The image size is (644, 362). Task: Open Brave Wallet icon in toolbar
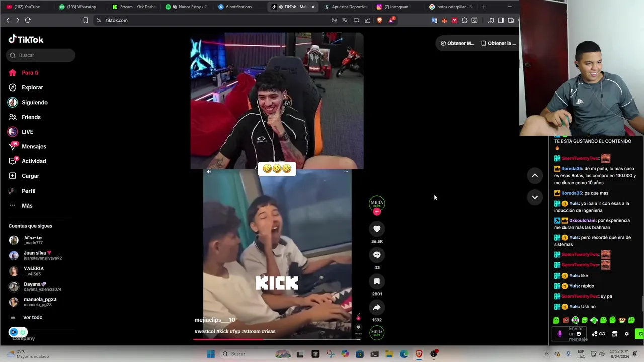(511, 20)
